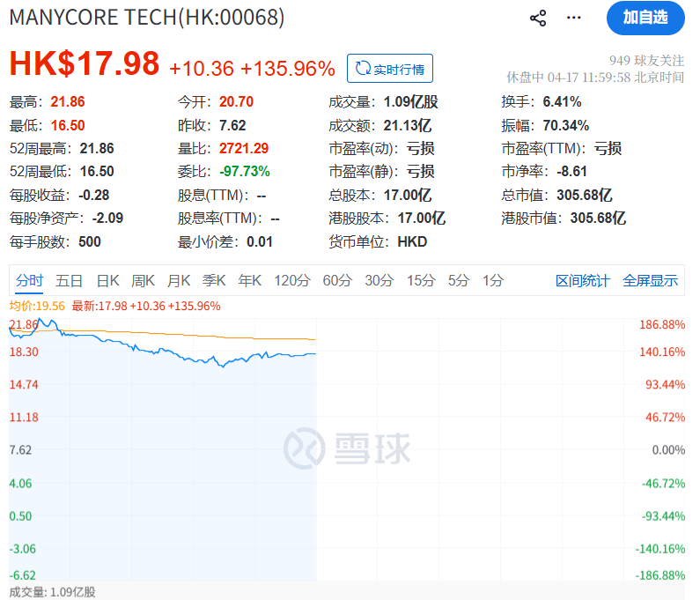
Task: Open the 1分 chart tab
Action: 493,280
